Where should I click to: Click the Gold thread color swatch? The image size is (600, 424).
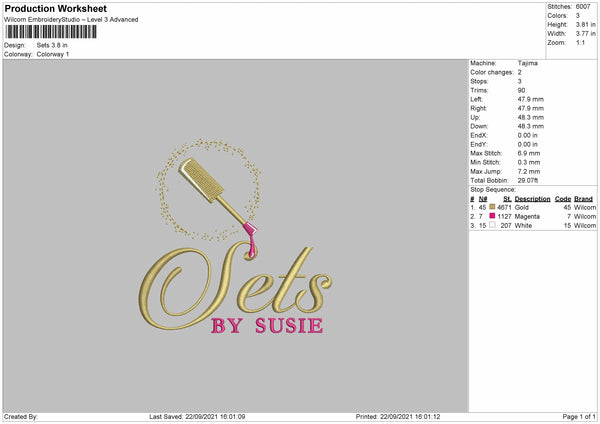point(492,207)
